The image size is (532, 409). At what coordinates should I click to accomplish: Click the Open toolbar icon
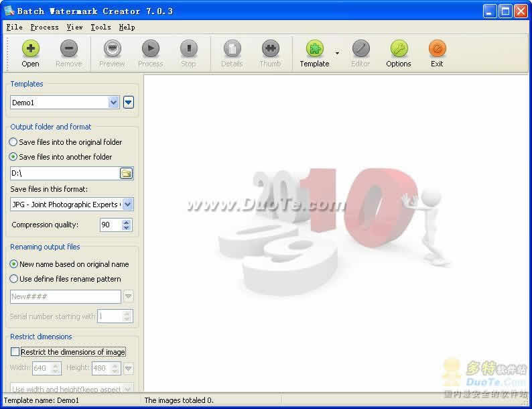[x=30, y=50]
